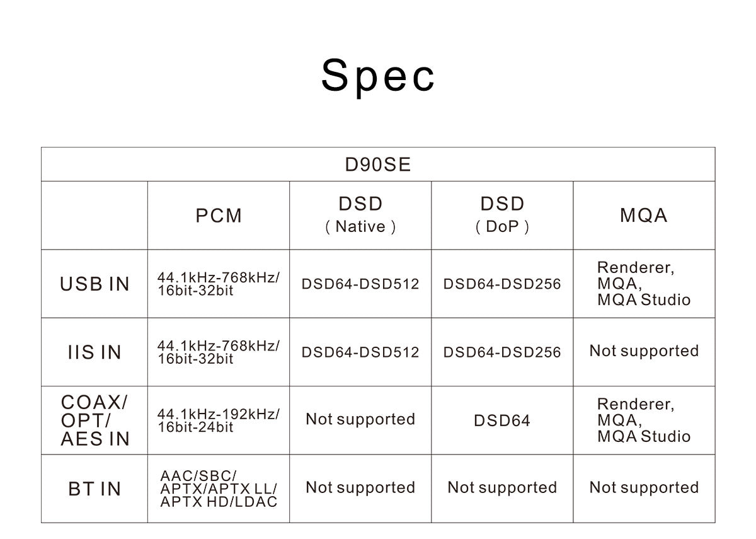This screenshot has width=756, height=539.
Task: Click DSD64-DSD256 in the IIS IN row
Action: tap(502, 352)
